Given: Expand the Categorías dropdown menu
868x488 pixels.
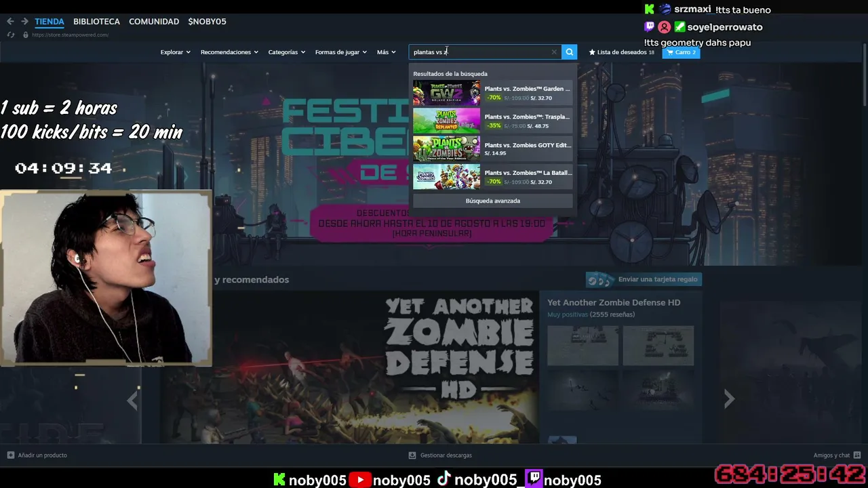Looking at the screenshot, I should coord(286,52).
